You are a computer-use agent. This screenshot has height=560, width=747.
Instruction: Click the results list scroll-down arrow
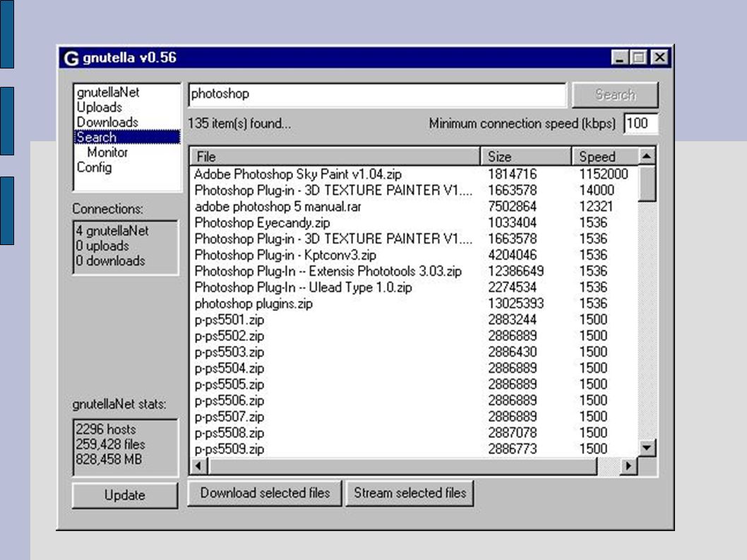tap(647, 448)
